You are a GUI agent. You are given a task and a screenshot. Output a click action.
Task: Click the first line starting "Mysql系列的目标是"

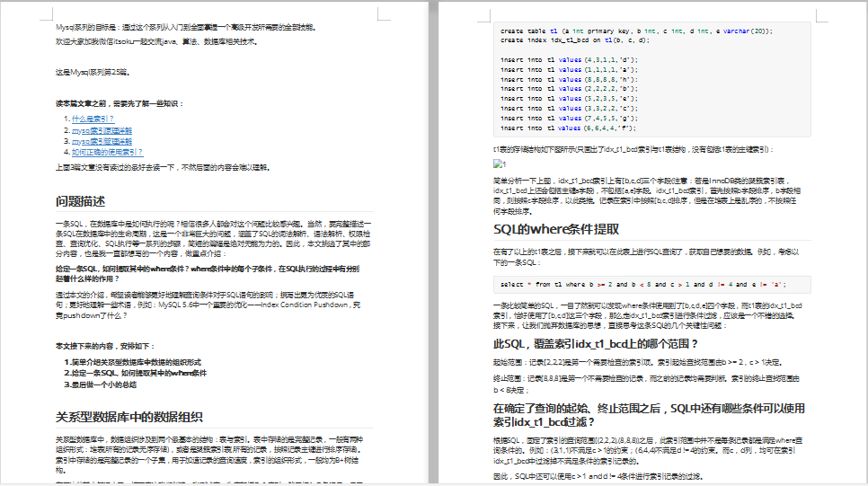pos(187,27)
